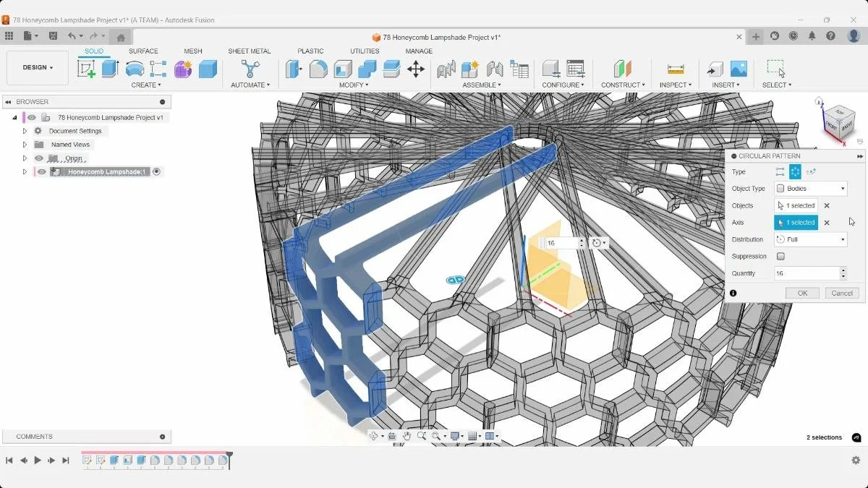This screenshot has width=868, height=488.
Task: Confirm the Circular Pattern with OK
Action: 802,293
